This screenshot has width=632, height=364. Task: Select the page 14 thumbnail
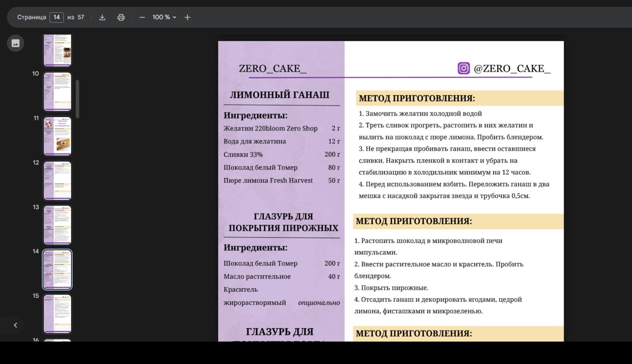click(57, 270)
